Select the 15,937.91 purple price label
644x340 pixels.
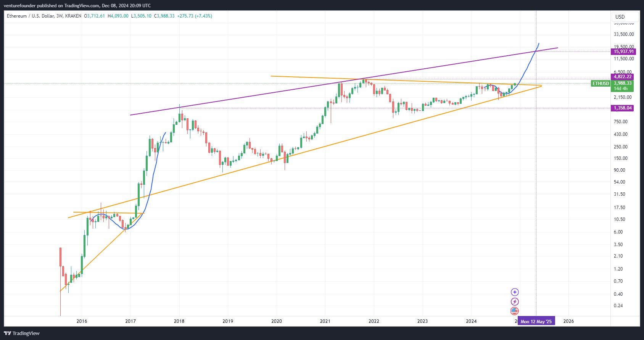[x=623, y=52]
